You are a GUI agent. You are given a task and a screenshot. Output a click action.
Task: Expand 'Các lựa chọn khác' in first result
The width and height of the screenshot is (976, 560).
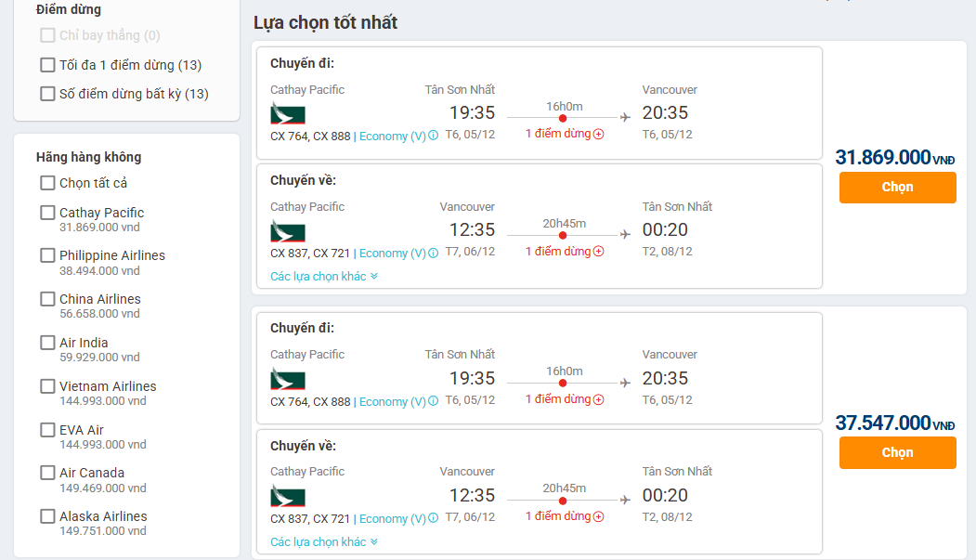point(324,276)
